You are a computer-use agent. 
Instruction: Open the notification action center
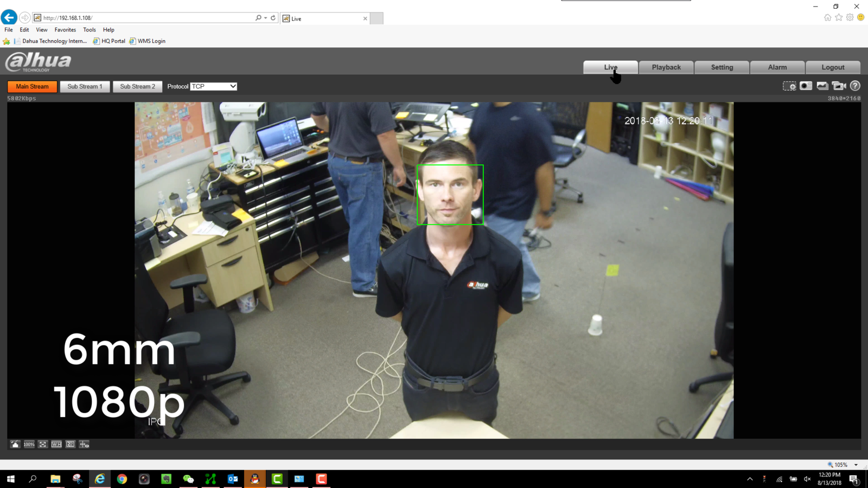(x=854, y=479)
